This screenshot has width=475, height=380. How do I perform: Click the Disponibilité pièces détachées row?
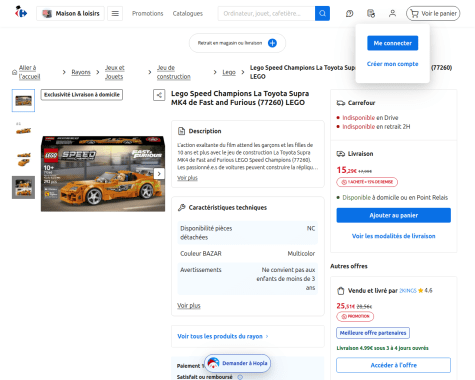(x=248, y=233)
